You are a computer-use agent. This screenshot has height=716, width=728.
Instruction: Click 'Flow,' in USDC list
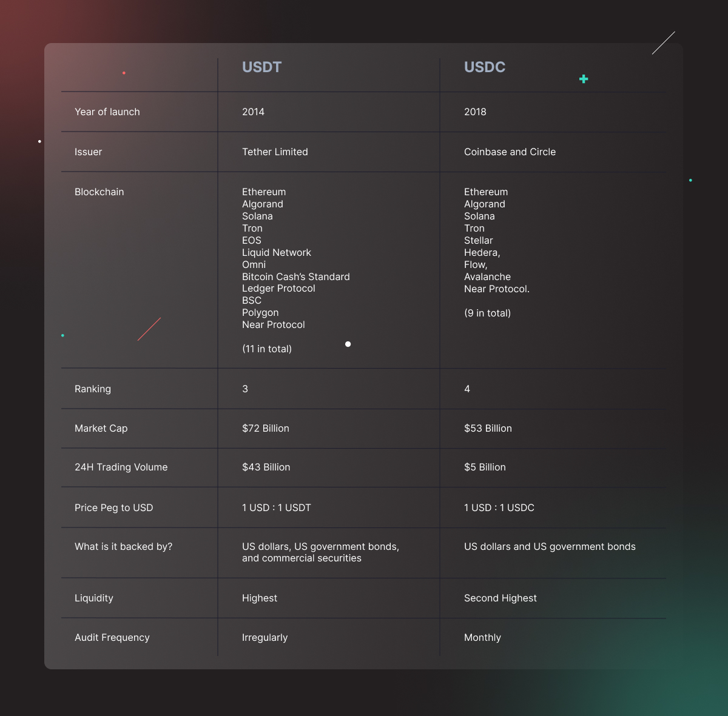pyautogui.click(x=476, y=264)
